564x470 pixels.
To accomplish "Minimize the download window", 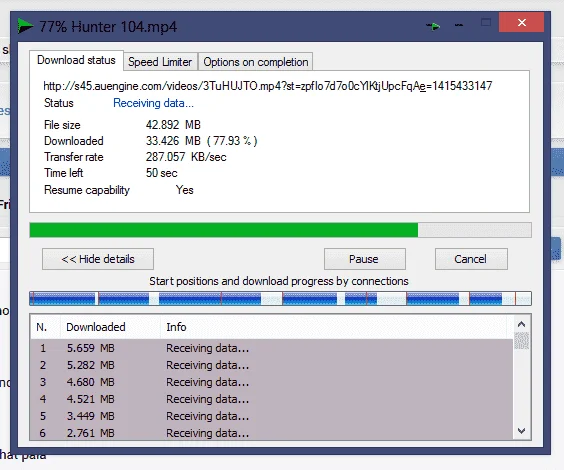I will point(459,25).
